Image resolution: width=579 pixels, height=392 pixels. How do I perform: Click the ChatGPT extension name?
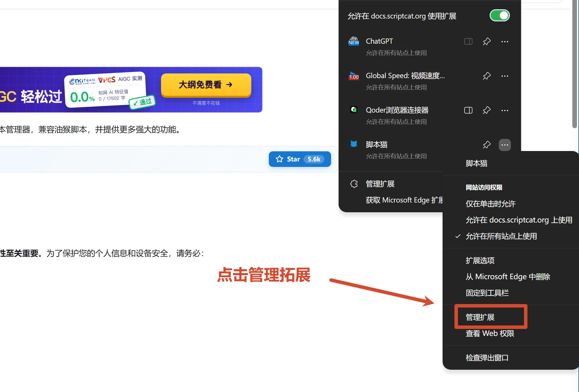pos(379,41)
